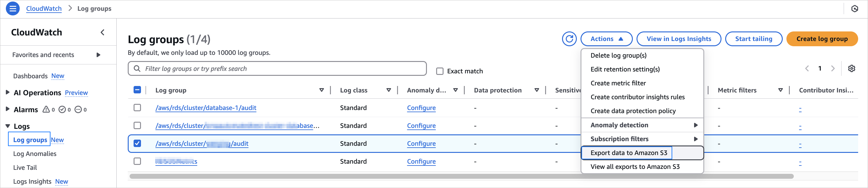Enable the Exact match checkbox
The image size is (868, 188).
pos(440,71)
